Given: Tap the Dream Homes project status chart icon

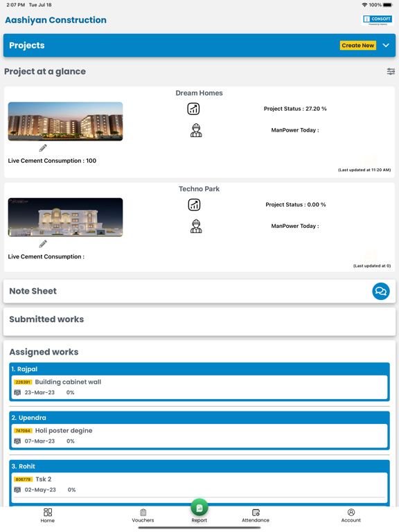Looking at the screenshot, I should [x=193, y=109].
